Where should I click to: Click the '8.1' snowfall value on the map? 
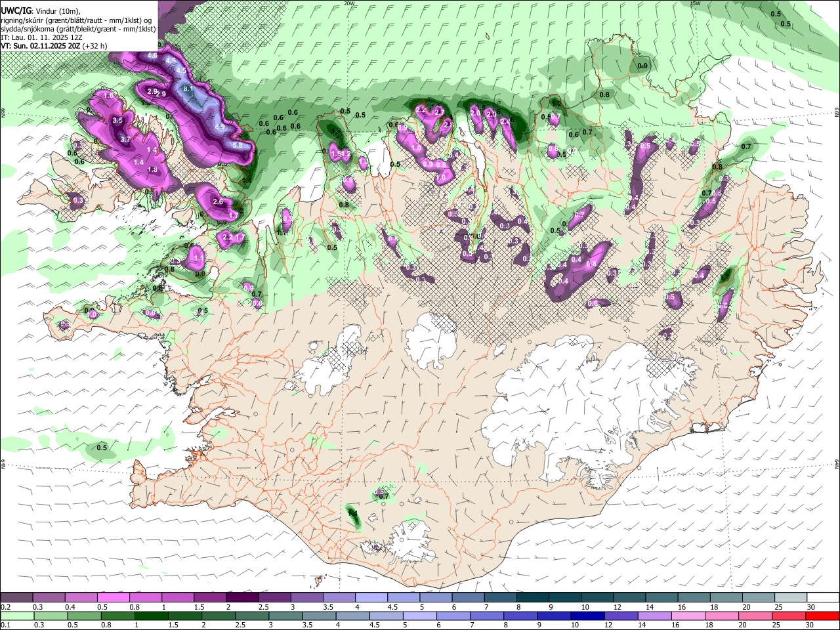pos(187,89)
